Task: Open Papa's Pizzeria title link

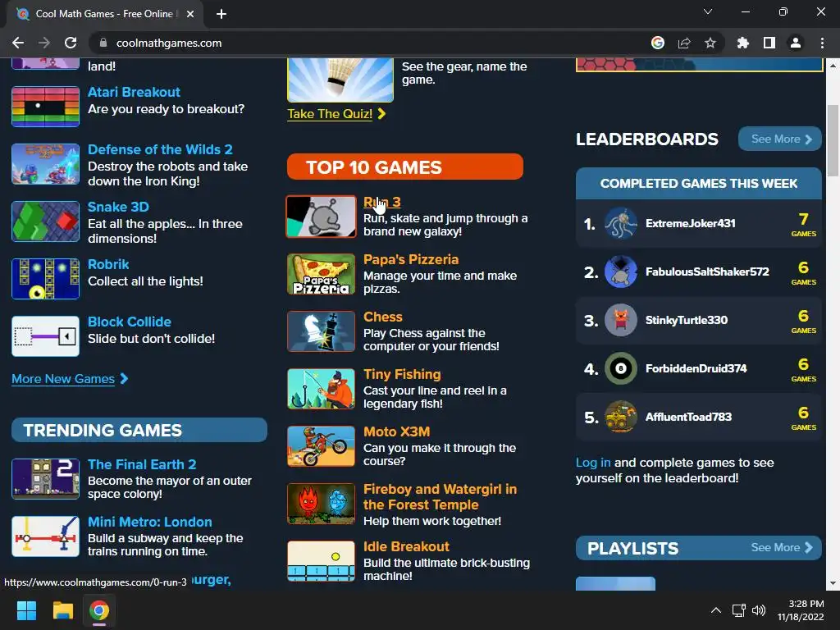Action: pyautogui.click(x=411, y=259)
